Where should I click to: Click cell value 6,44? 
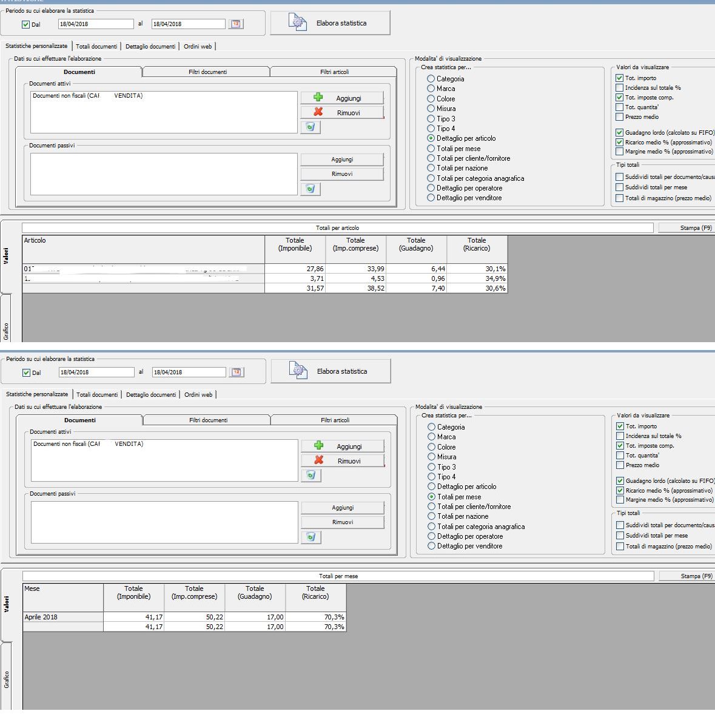tap(416, 269)
